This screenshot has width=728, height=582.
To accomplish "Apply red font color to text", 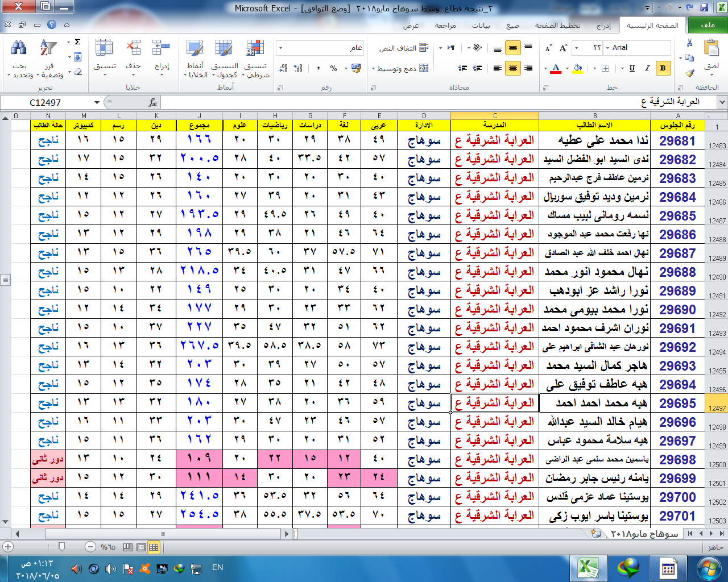I will tap(556, 68).
